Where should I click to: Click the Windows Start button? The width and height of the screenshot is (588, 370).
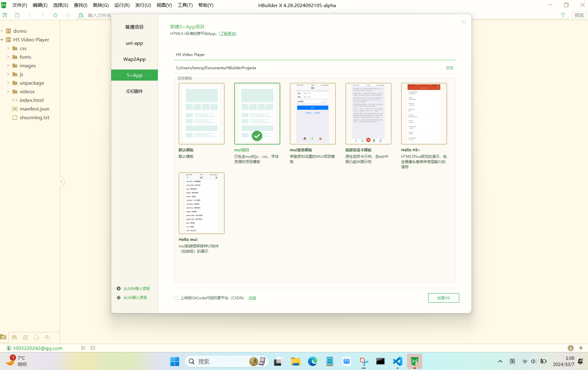[175, 361]
